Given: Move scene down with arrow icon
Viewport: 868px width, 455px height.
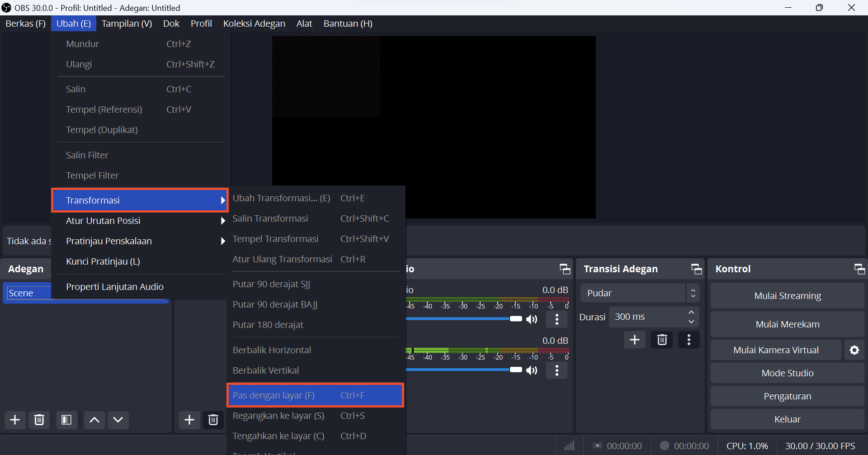Looking at the screenshot, I should click(x=118, y=420).
